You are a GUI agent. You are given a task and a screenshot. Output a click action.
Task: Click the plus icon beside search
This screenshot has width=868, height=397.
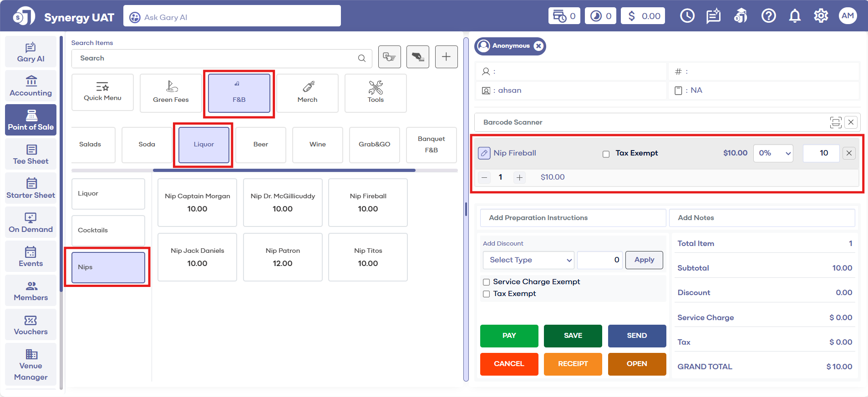446,57
